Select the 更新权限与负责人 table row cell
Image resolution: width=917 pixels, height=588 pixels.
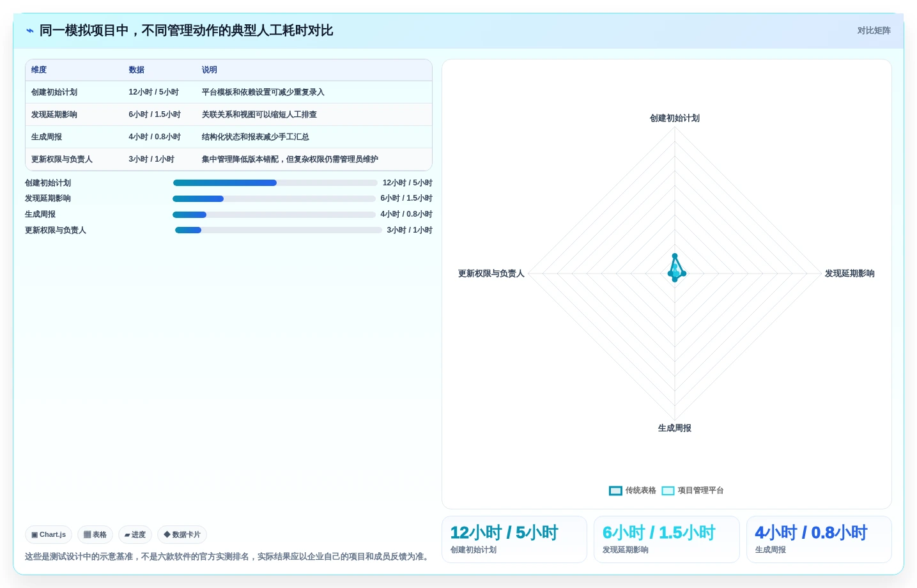[x=62, y=159]
